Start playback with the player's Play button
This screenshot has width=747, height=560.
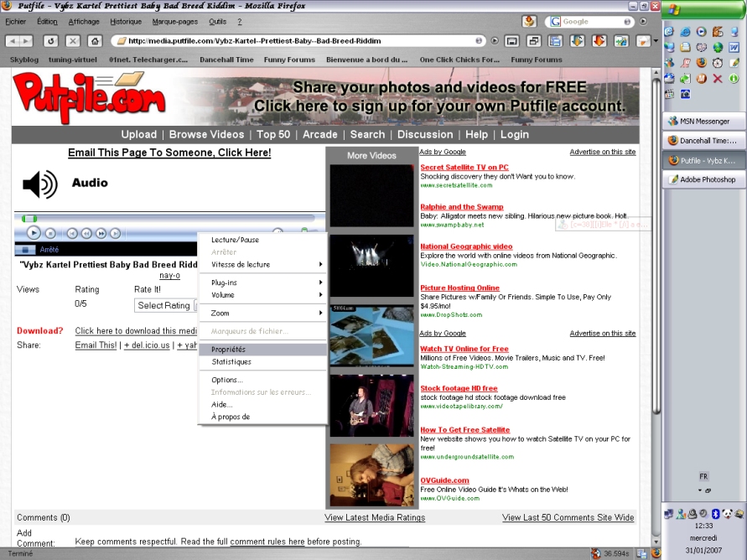click(34, 233)
